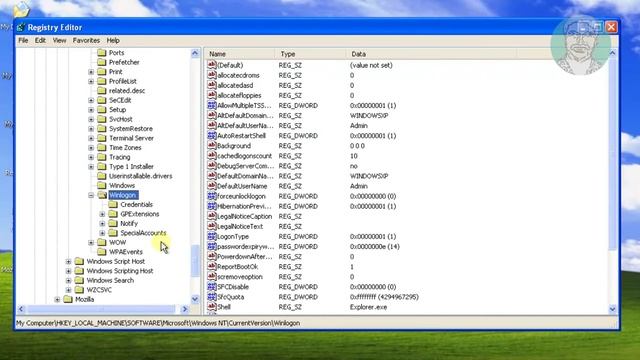
Task: Click the DWORD icon beside LogonType
Action: point(211,236)
